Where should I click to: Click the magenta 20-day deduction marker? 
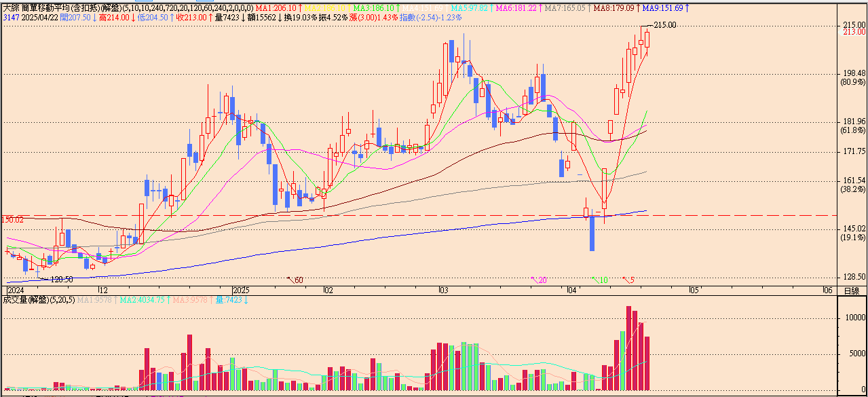[x=540, y=280]
